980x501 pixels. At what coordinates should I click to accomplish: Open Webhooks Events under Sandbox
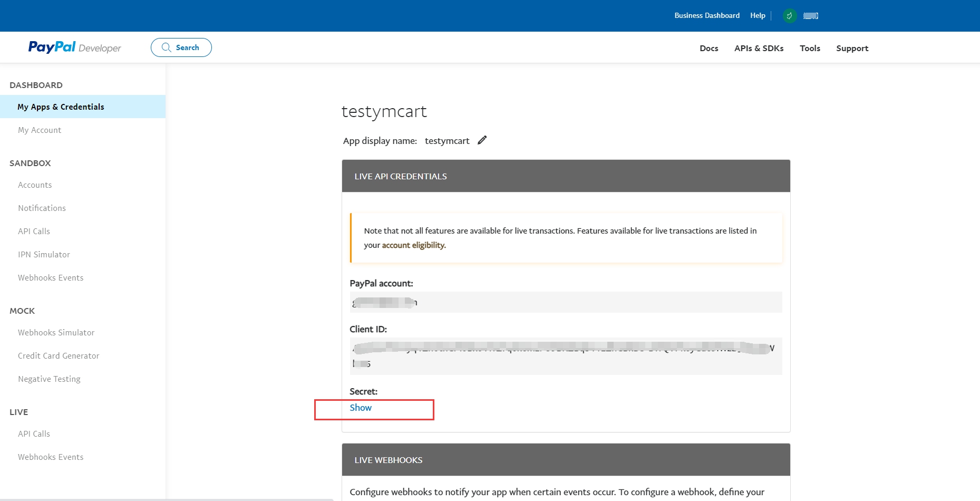click(51, 278)
